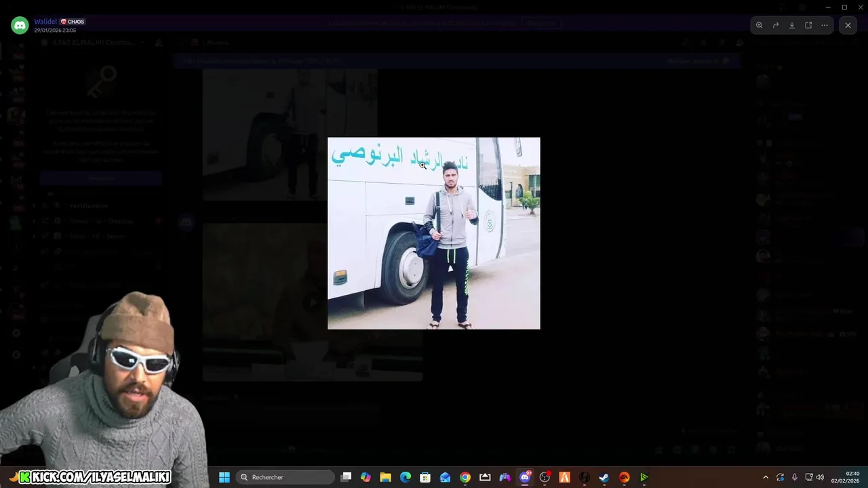Image resolution: width=868 pixels, height=488 pixels.
Task: Open File Explorer from the taskbar
Action: [385, 477]
